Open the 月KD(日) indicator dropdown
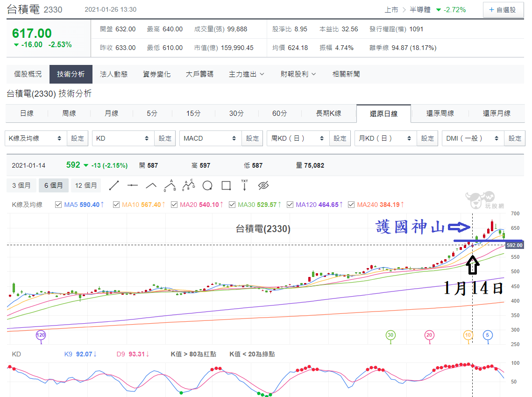Screen dimensions: 532x397 [x=386, y=138]
